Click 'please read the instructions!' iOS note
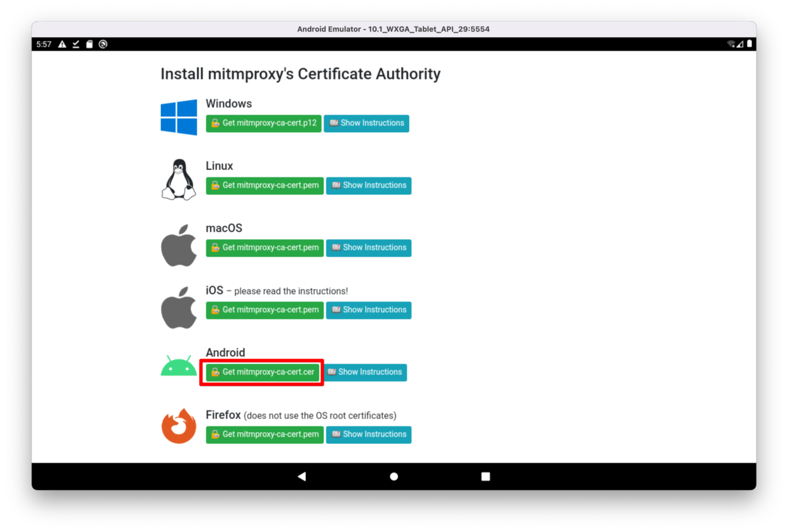Screen dimensions: 788x532 coord(291,291)
